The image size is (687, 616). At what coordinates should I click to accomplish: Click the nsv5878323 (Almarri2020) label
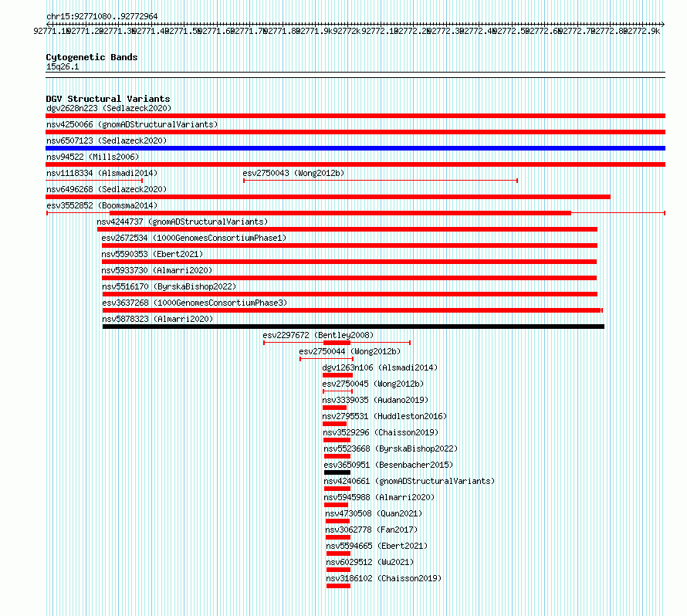(157, 319)
